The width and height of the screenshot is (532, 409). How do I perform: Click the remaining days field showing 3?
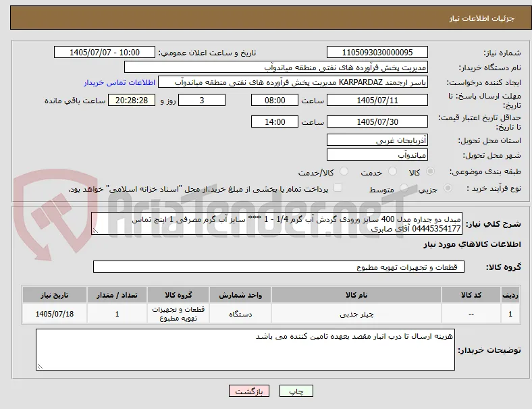202,100
